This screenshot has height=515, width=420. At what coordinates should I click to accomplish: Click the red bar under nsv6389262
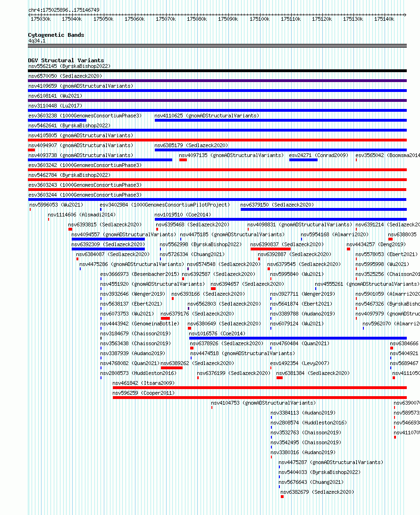click(x=172, y=368)
